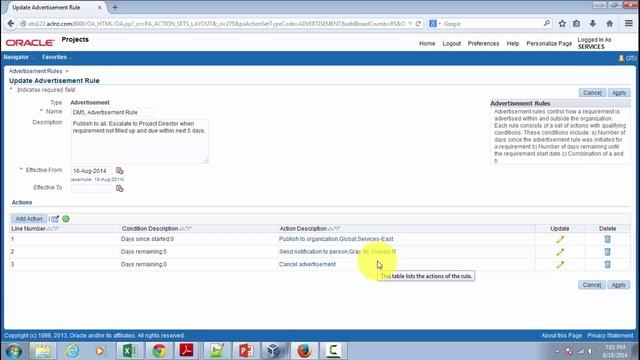
Task: Click the pencil Update icon for Cancel advertisement row
Action: pos(560,265)
